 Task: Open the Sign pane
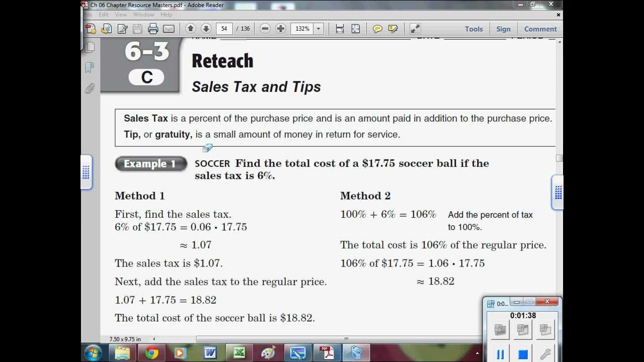click(503, 29)
